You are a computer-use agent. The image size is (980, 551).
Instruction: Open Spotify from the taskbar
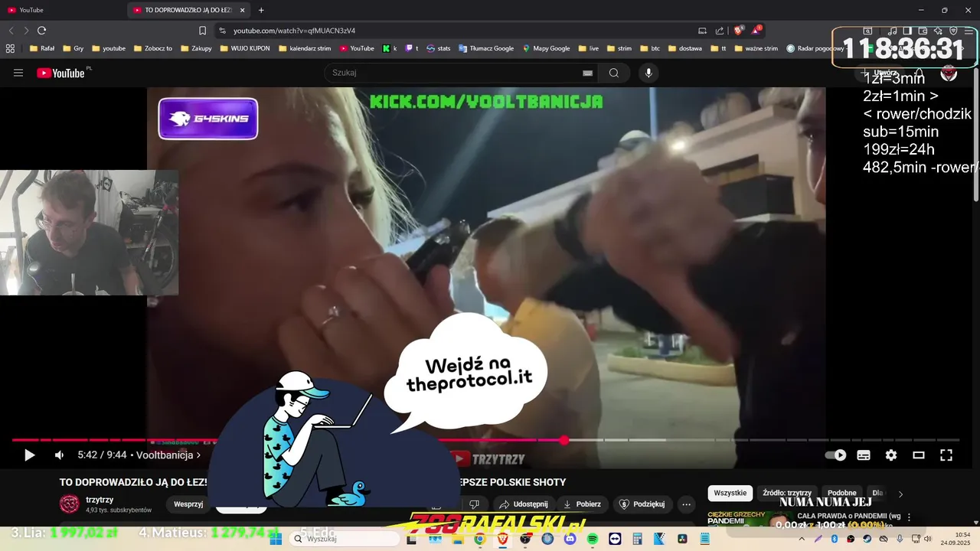tap(593, 539)
